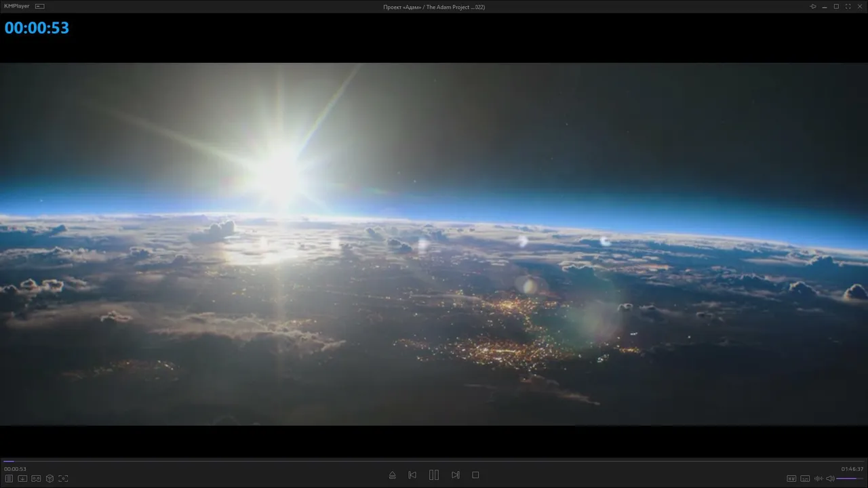Screen dimensions: 868x488
Task: Click the large blue 00:00:53 on-screen timestamp
Action: coord(37,28)
